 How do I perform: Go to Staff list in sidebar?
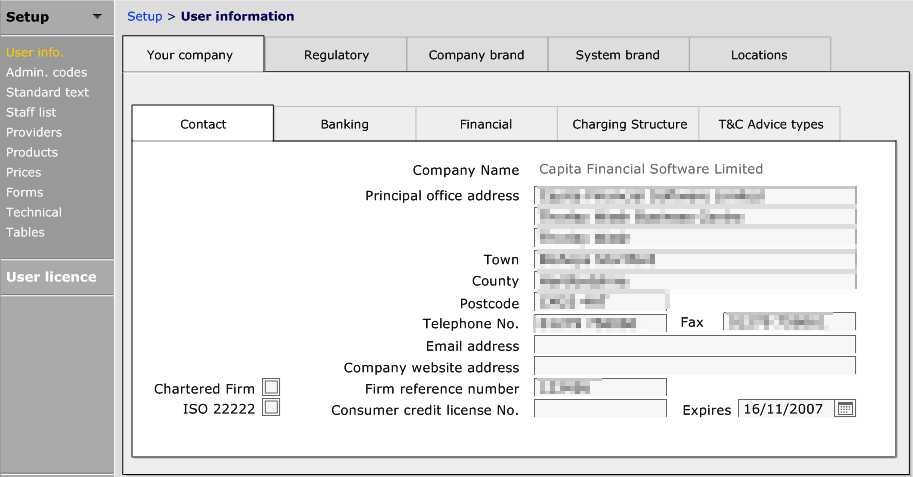[31, 112]
